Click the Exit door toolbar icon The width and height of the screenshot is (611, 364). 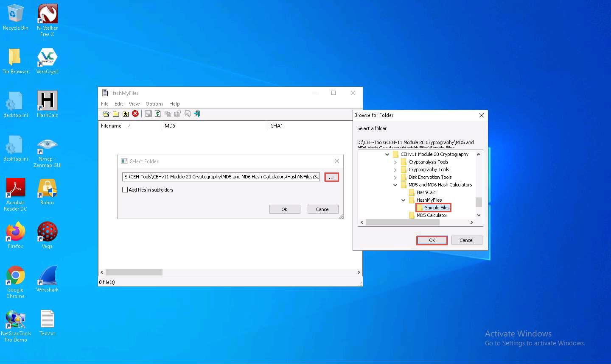coord(197,114)
